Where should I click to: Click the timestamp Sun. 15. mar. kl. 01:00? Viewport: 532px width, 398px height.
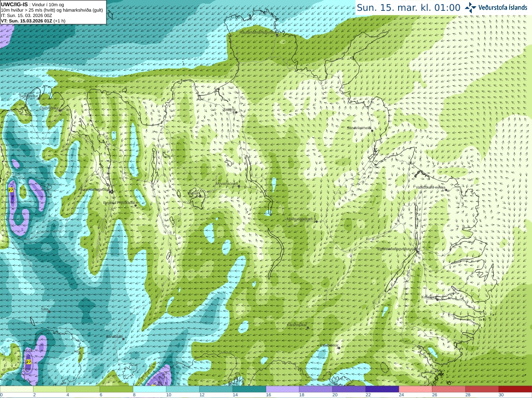click(x=409, y=7)
